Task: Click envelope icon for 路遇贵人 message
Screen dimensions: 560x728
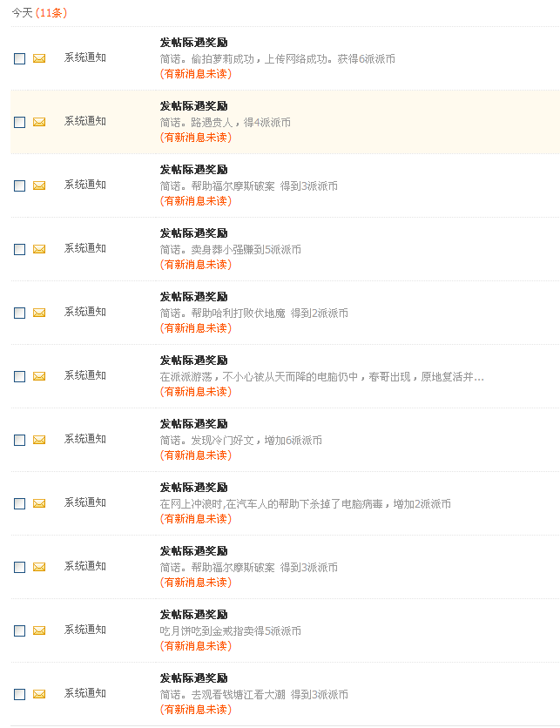Action: click(x=39, y=122)
